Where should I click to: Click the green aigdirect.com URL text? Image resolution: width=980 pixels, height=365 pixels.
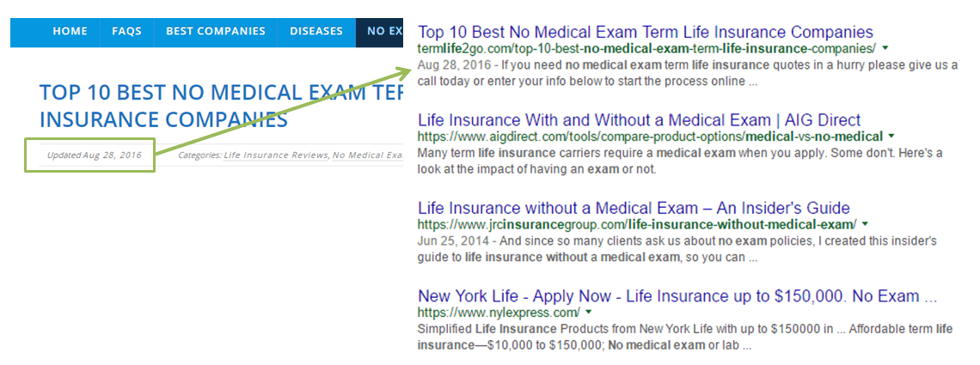(x=650, y=136)
